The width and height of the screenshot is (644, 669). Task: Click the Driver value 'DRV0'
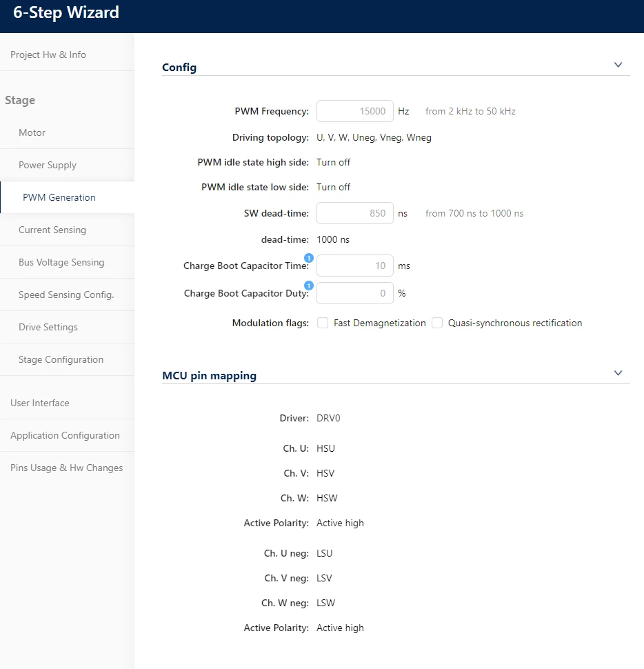328,418
